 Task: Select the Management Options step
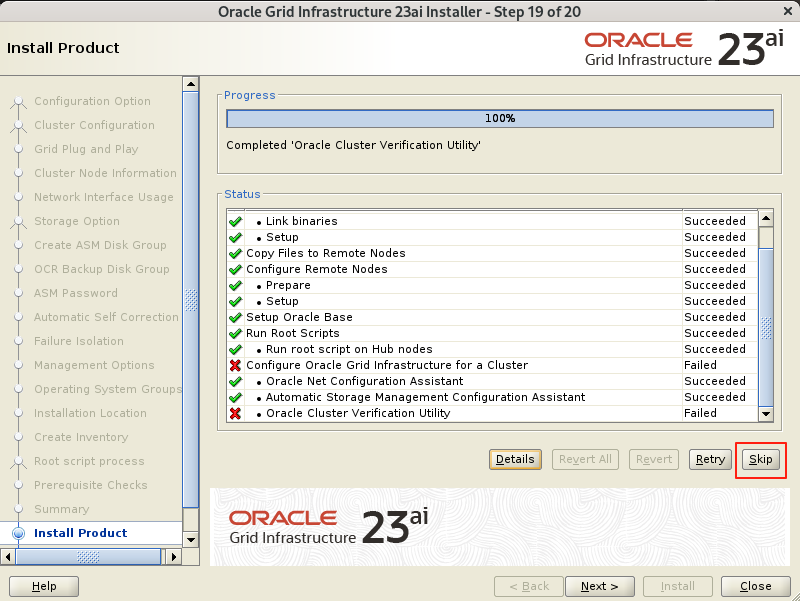coord(94,365)
